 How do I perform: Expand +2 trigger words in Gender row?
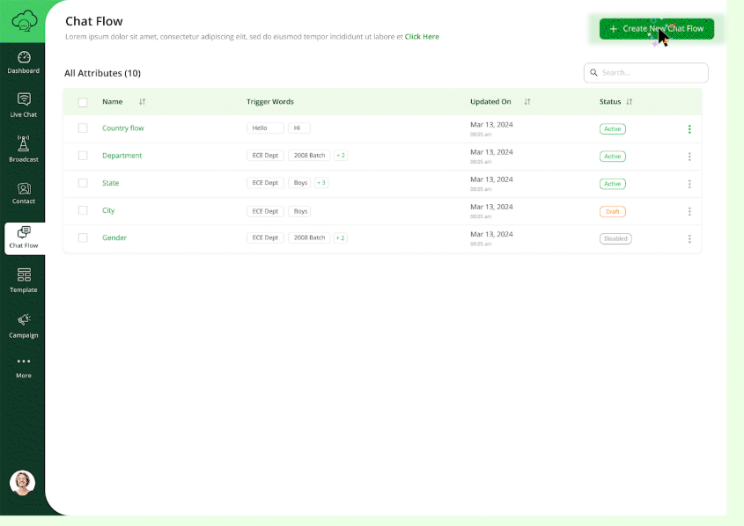coord(341,238)
